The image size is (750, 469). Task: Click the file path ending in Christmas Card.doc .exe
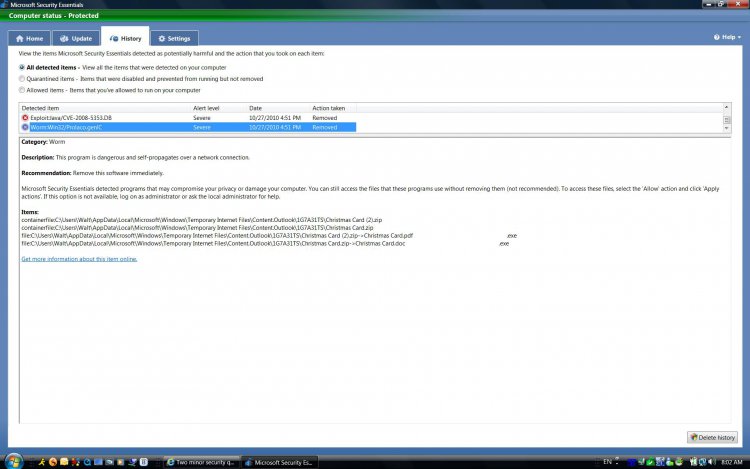[265, 243]
